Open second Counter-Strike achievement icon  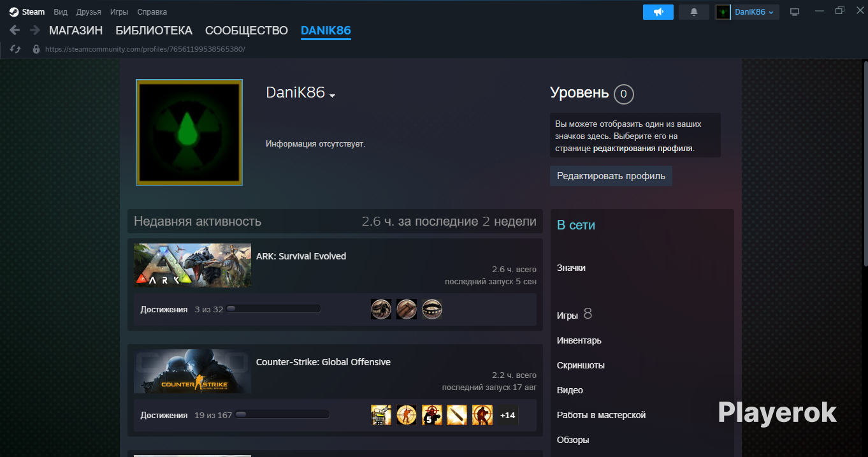tap(407, 415)
